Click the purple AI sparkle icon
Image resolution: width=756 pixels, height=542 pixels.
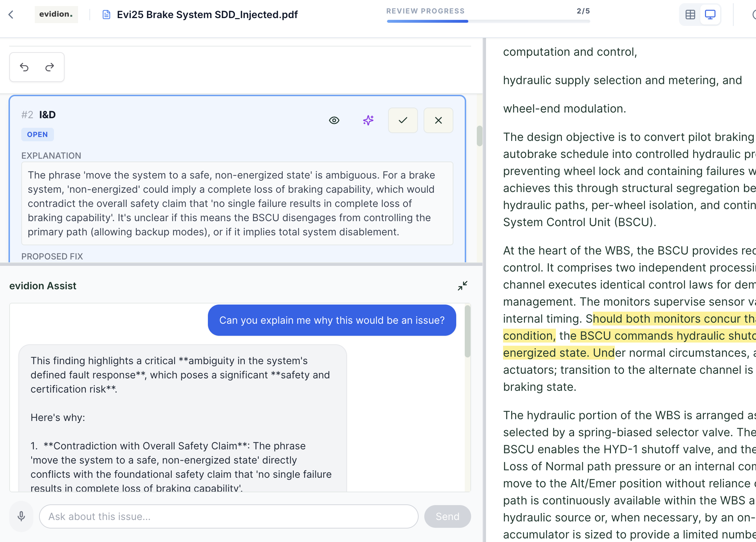coord(368,120)
